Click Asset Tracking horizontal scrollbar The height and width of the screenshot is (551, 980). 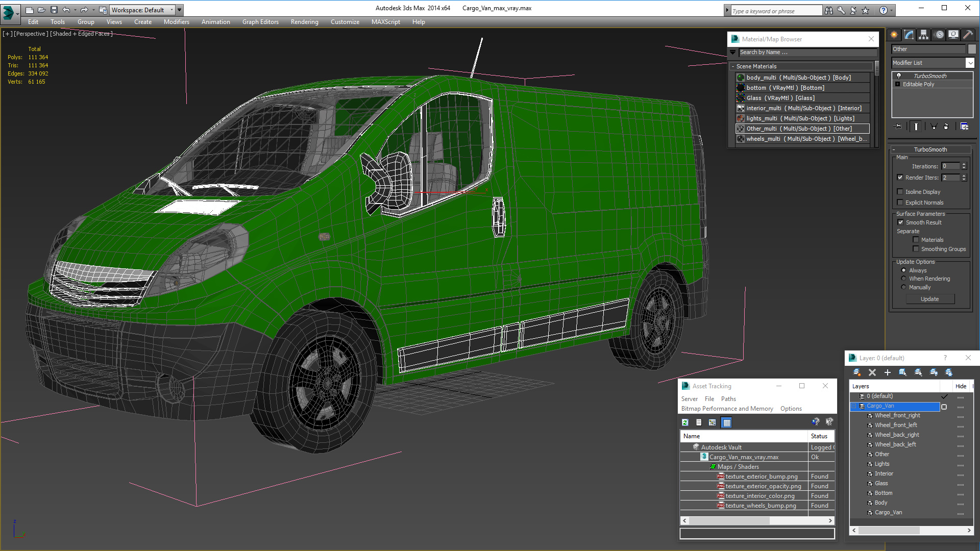(x=757, y=521)
